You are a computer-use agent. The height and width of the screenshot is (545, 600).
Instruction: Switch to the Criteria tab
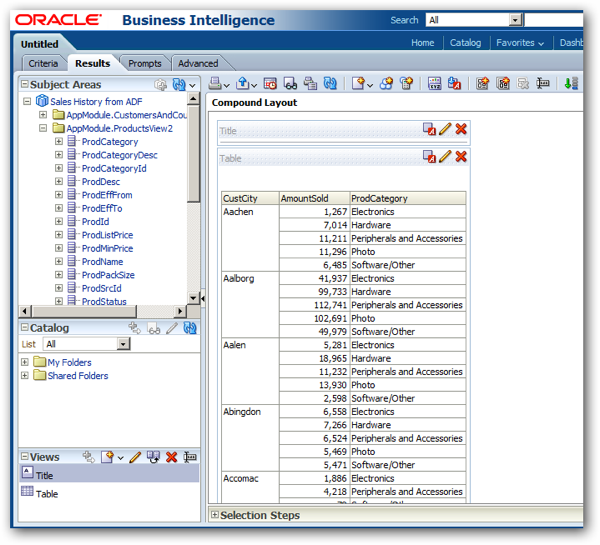[x=43, y=63]
